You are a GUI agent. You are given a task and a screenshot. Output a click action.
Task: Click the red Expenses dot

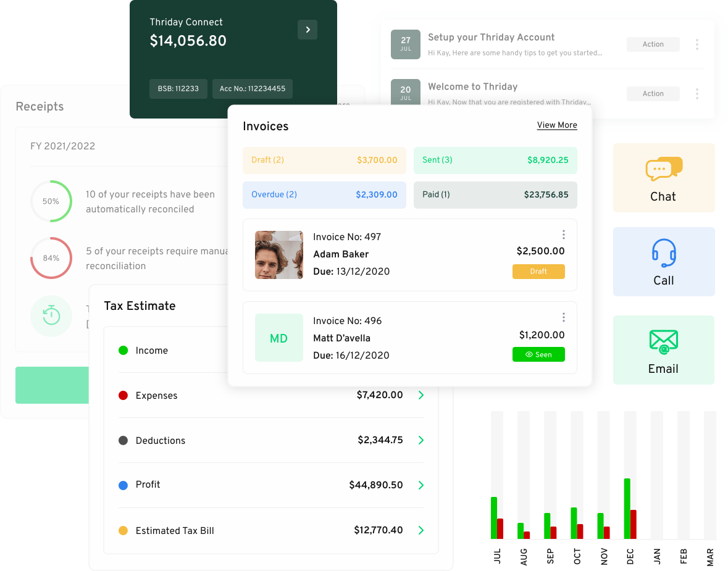pos(123,396)
